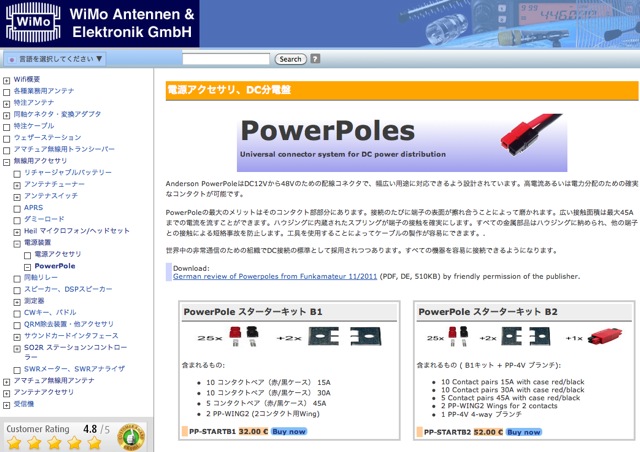Expand サウンドカードインタフェース node
Screen dimensions: 640x452
17,337
